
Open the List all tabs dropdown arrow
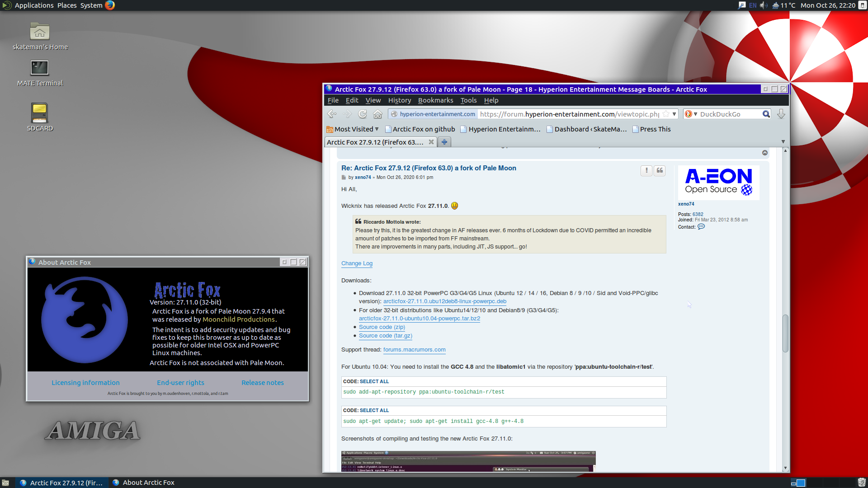tap(783, 142)
